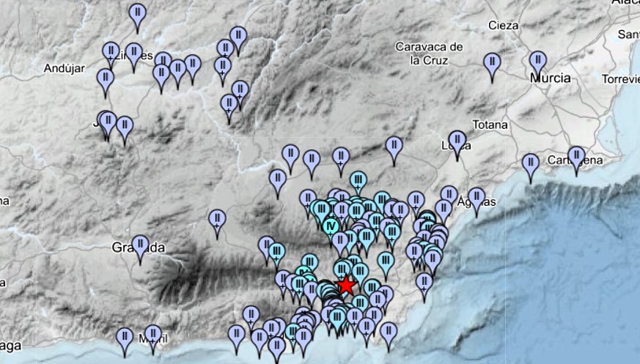Select the intensity II pin between Lorca and the northern cluster

[x=394, y=146]
